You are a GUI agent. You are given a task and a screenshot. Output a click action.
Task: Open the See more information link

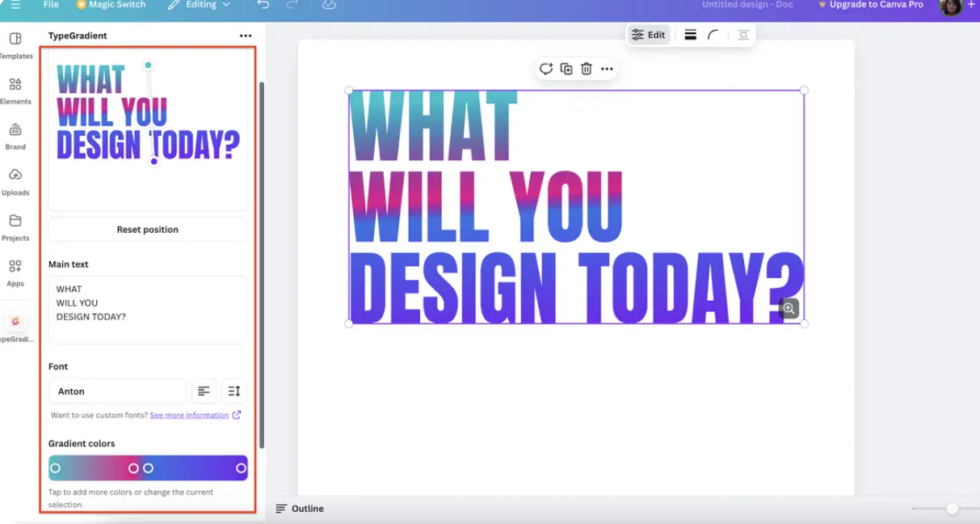tap(195, 415)
